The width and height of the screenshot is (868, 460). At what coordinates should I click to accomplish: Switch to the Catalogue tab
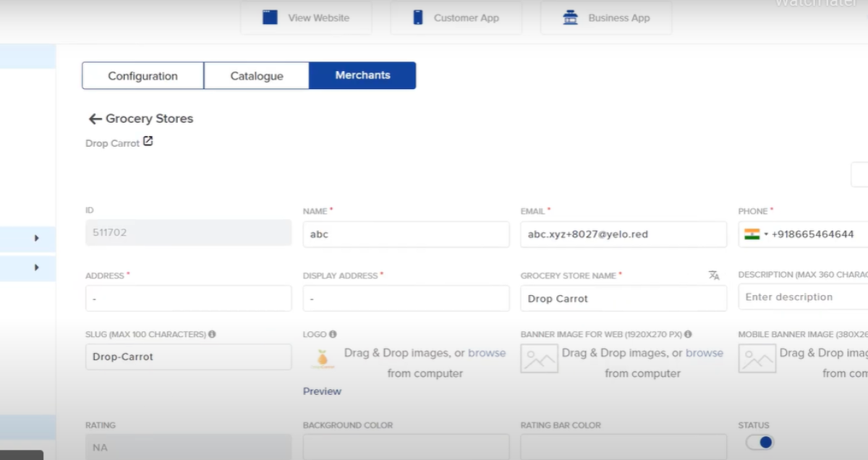(x=257, y=75)
